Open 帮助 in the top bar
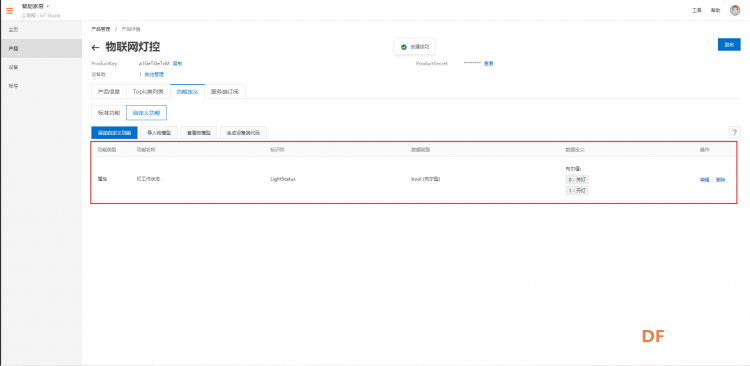The image size is (750, 366). click(715, 11)
